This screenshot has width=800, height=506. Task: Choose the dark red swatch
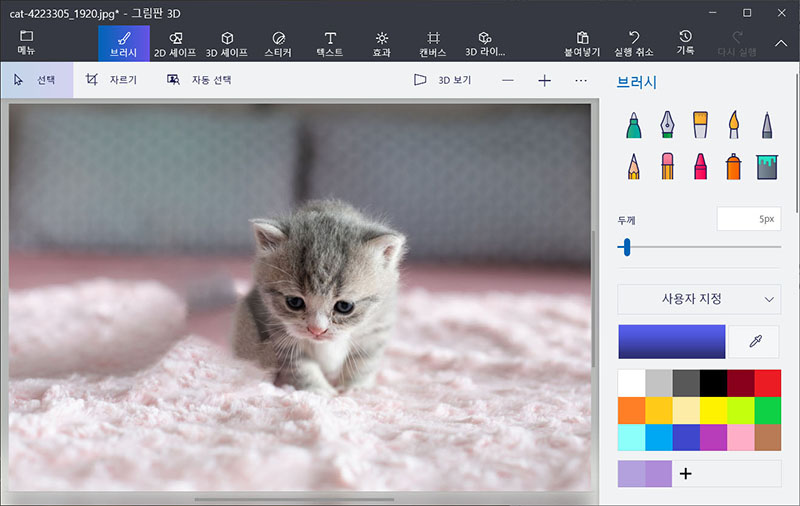click(x=740, y=383)
